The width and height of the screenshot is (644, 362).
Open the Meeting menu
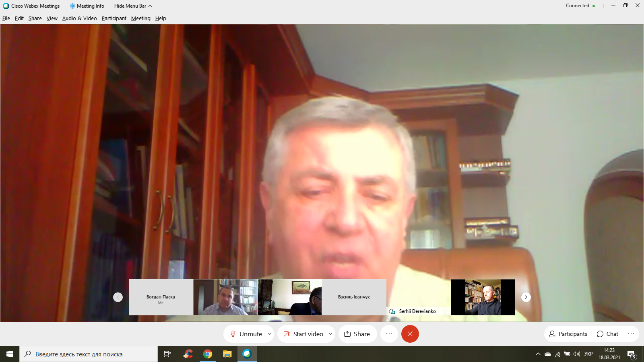140,19
